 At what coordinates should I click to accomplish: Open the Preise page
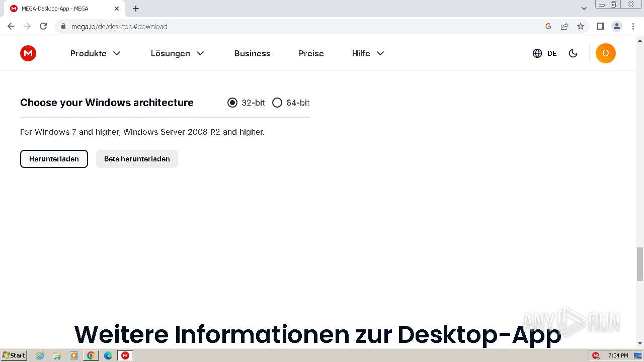[x=311, y=53]
